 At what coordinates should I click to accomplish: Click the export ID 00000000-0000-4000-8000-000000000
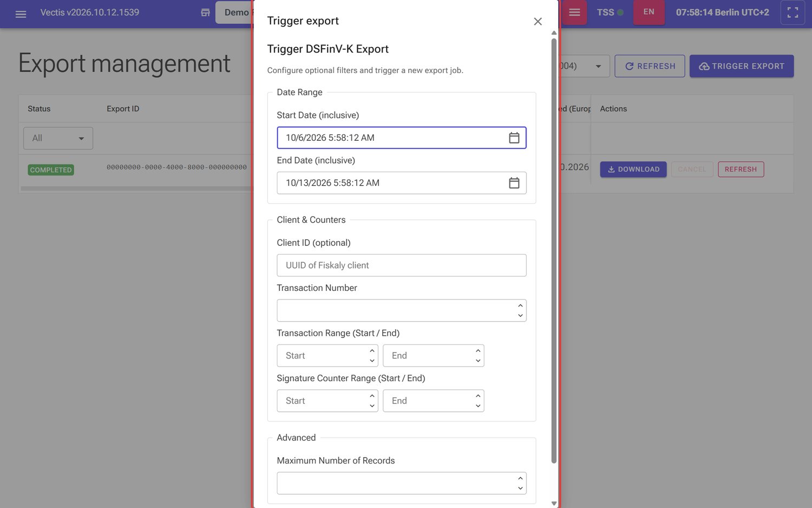(176, 167)
